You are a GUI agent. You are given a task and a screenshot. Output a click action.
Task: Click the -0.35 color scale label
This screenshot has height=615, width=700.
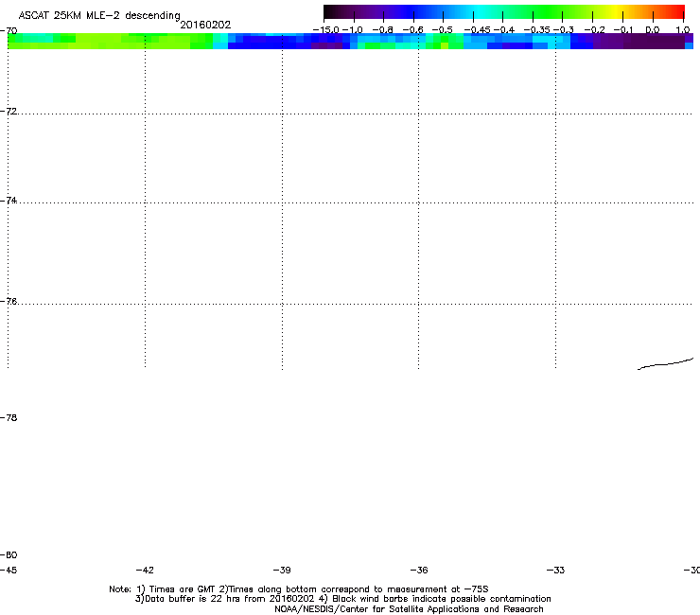537,30
